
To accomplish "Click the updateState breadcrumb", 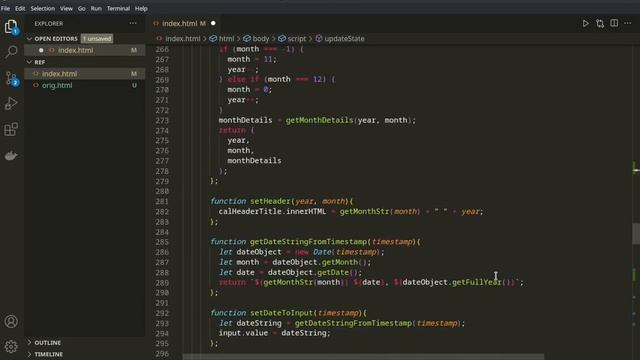I will pos(344,38).
